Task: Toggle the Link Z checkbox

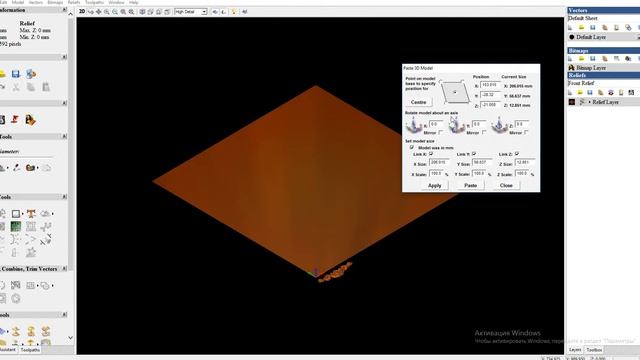Action: 517,154
